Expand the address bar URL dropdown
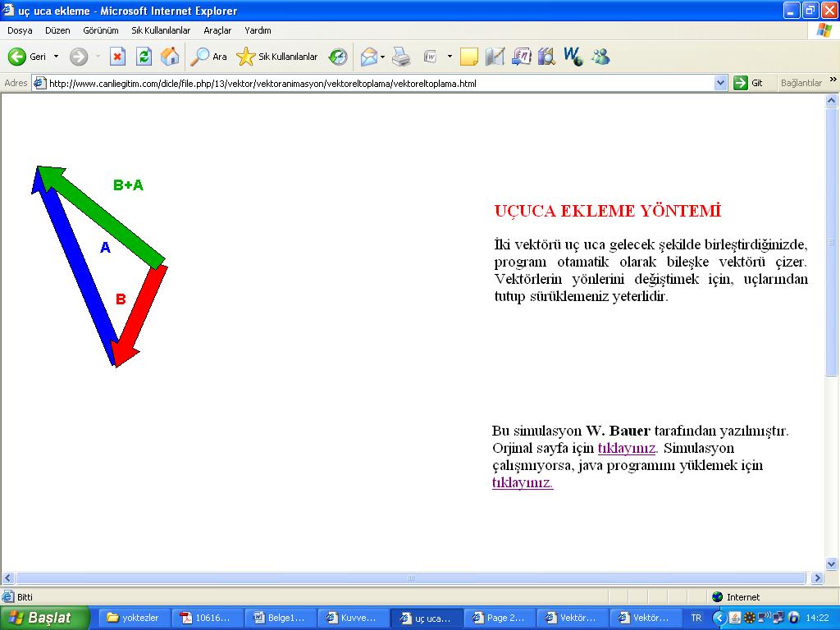 pos(720,83)
